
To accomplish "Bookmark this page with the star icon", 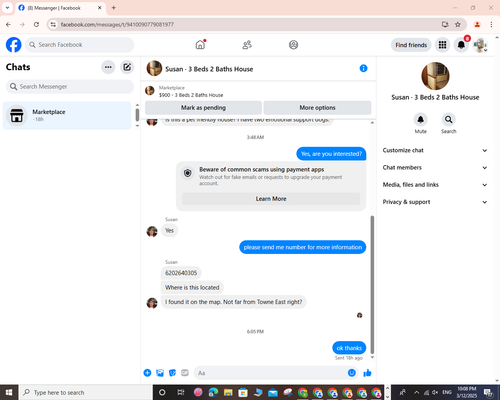I will pyautogui.click(x=458, y=24).
